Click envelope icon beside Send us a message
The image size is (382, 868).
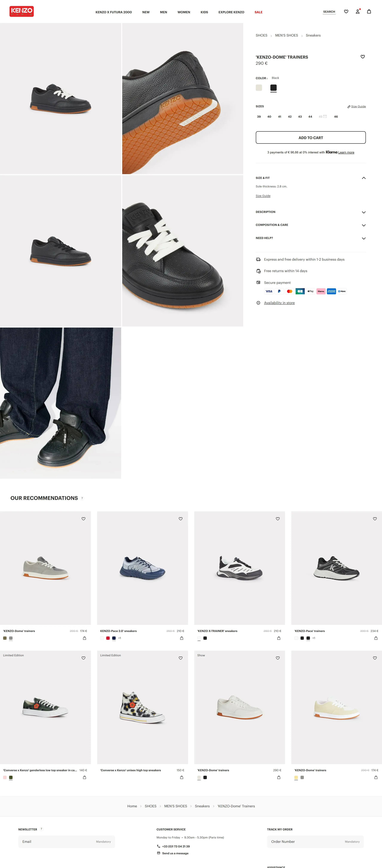click(158, 853)
